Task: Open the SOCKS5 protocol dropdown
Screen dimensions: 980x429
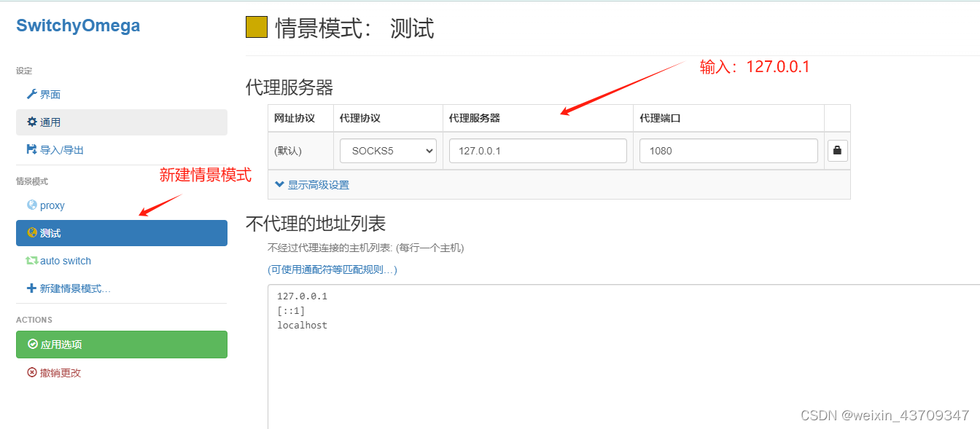Action: click(388, 151)
